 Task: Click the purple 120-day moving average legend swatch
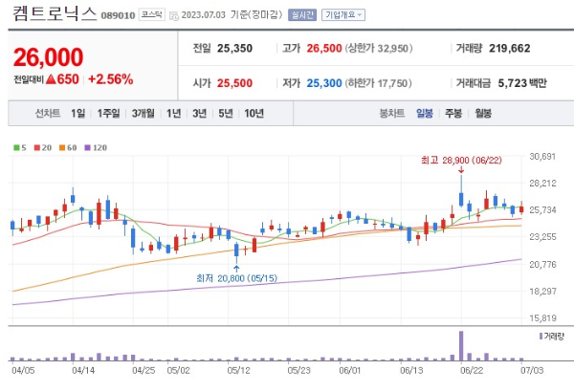click(87, 148)
